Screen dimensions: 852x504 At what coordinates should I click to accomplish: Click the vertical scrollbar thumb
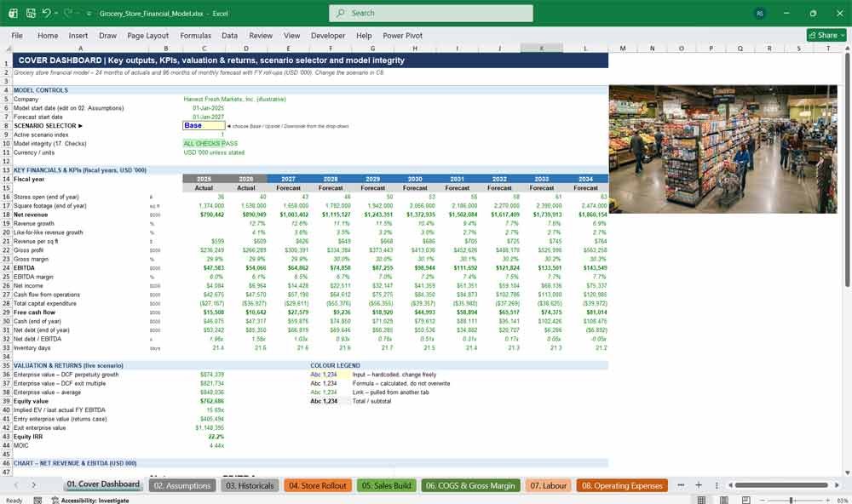click(847, 169)
